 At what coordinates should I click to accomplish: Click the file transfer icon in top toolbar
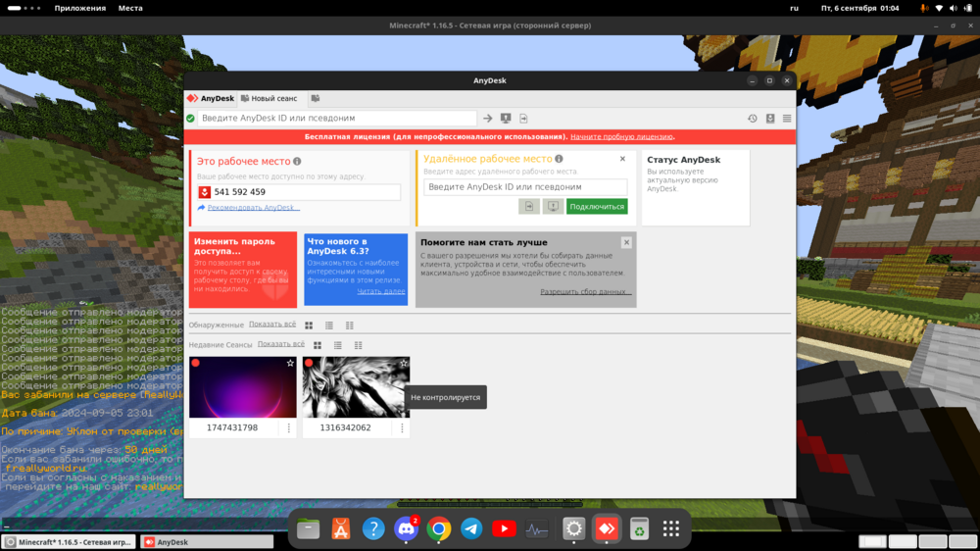pyautogui.click(x=523, y=119)
